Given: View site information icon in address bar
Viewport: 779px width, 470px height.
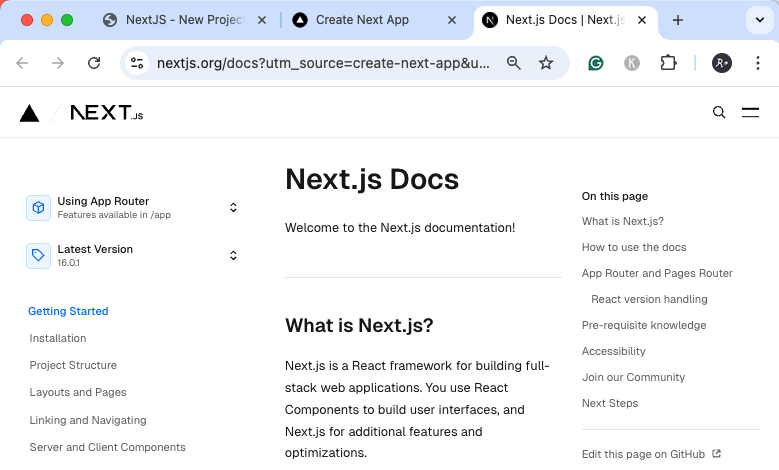Looking at the screenshot, I should (137, 63).
